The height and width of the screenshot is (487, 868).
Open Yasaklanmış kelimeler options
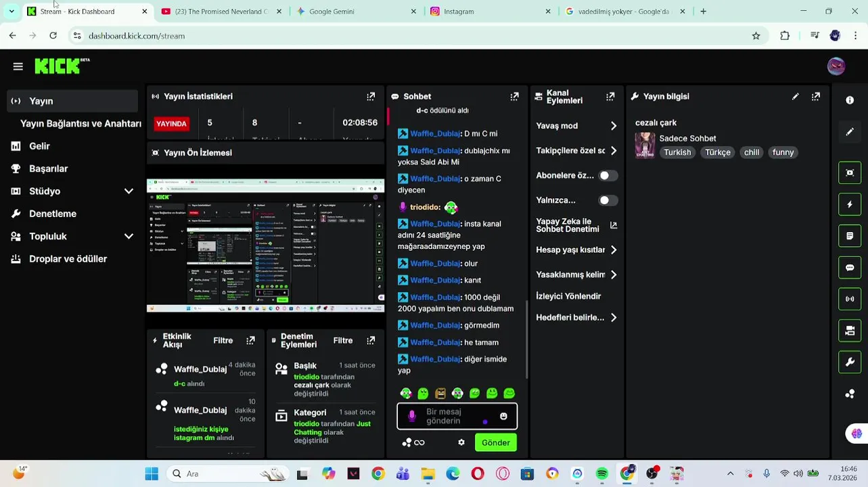click(x=576, y=275)
